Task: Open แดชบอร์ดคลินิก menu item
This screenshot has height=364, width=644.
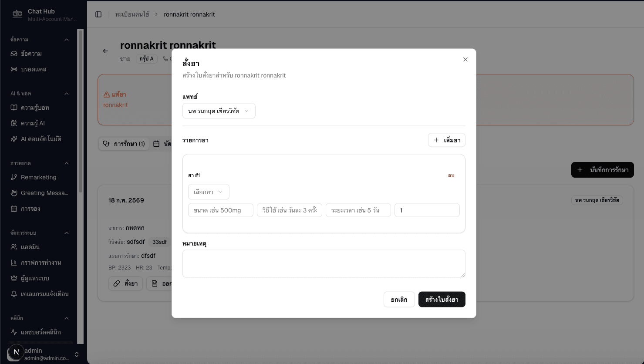Action: click(41, 332)
